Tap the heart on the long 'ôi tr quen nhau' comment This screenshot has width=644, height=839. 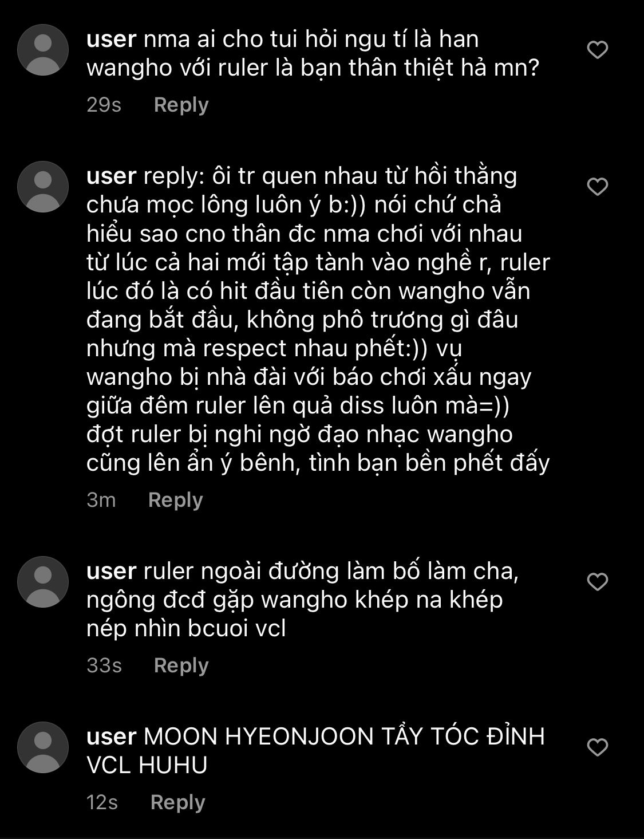pyautogui.click(x=598, y=187)
